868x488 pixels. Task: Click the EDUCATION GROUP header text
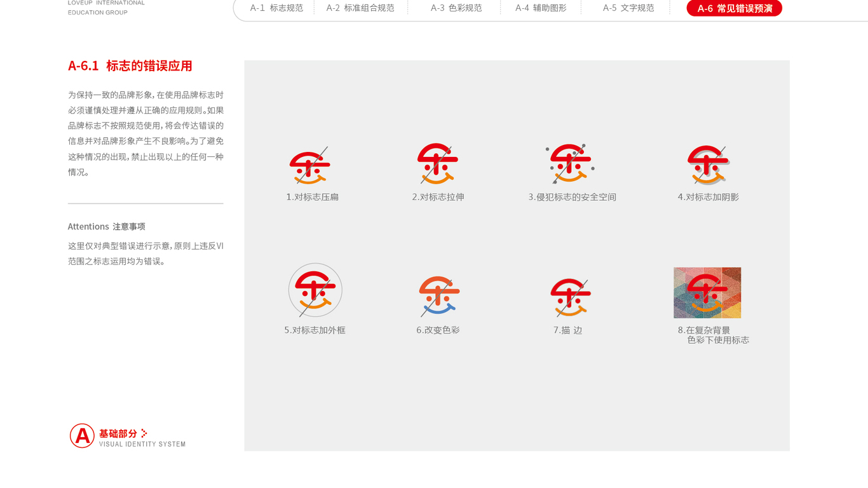point(98,13)
